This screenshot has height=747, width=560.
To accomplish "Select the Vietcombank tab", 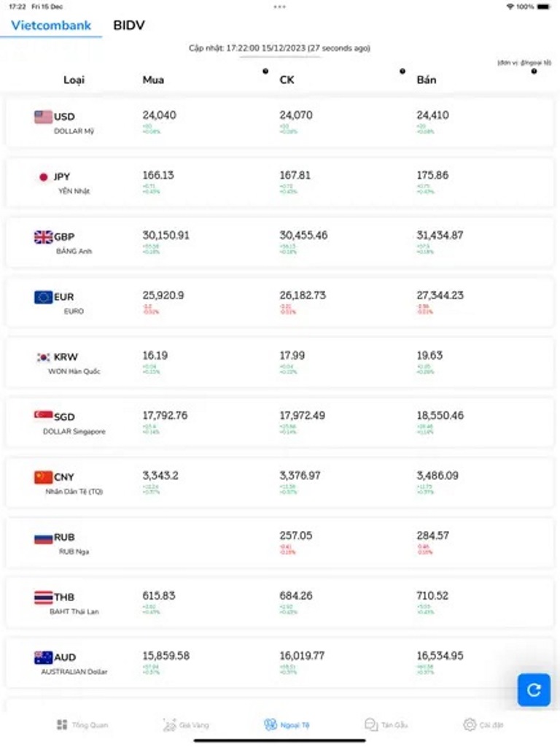I will [51, 26].
